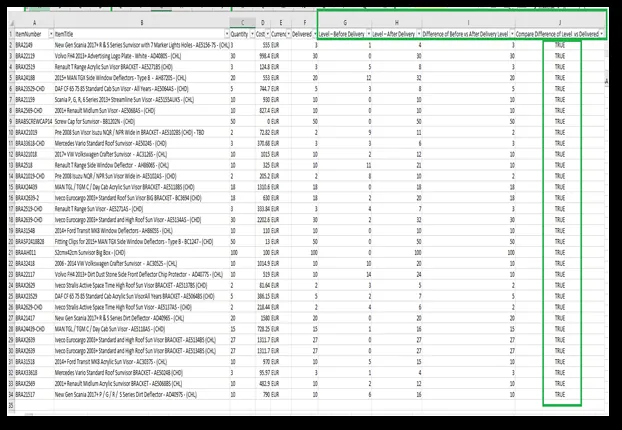
Task: Select column F header
Action: (305, 23)
